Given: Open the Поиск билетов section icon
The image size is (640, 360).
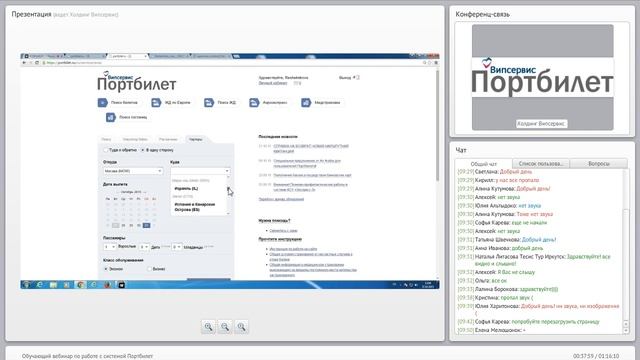Looking at the screenshot, I should click(102, 102).
